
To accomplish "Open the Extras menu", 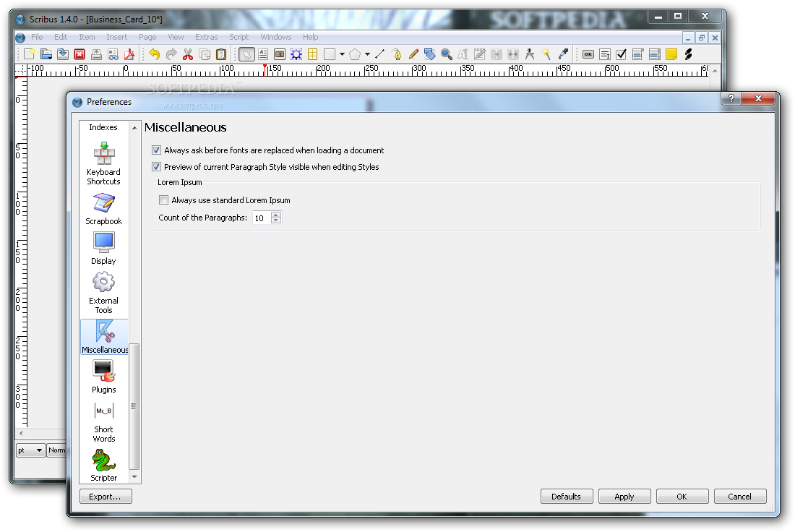I will [x=207, y=37].
